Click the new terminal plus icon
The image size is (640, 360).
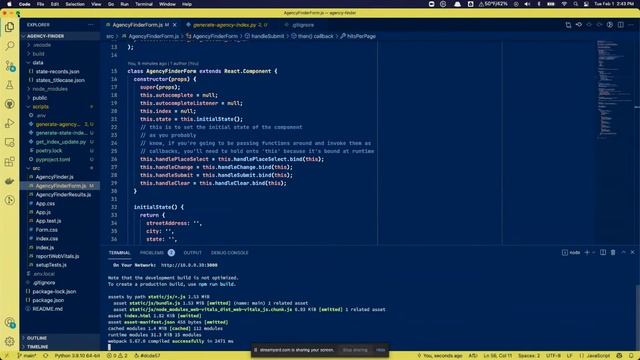point(587,253)
